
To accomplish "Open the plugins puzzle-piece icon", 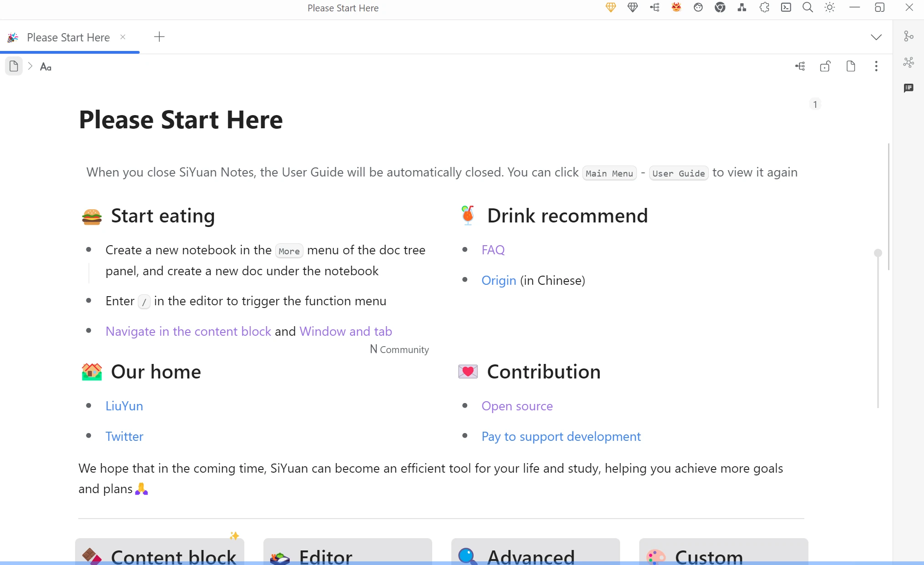I will click(764, 8).
